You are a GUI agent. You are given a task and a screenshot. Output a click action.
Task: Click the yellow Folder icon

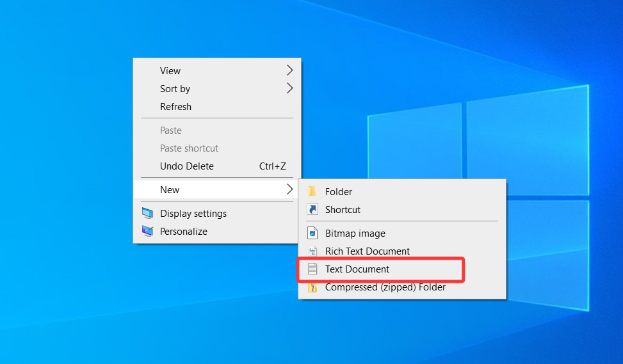pos(312,191)
